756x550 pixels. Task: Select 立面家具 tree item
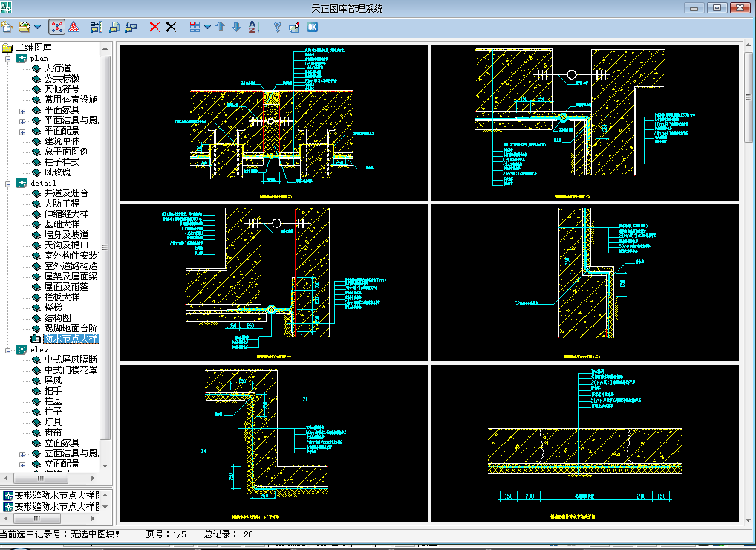pos(62,443)
